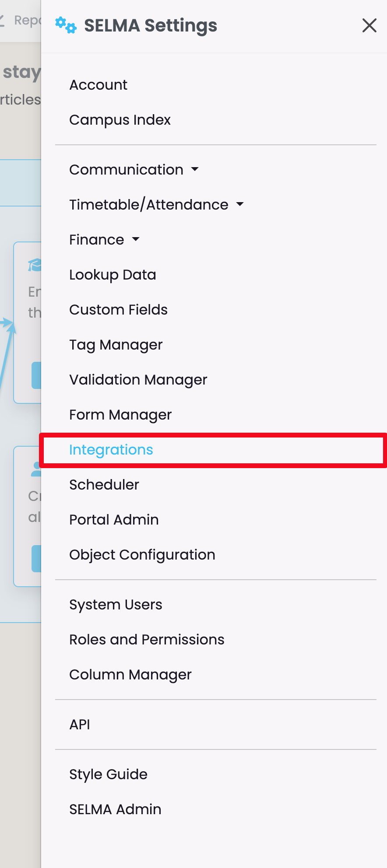Go to Campus Index
387x868 pixels.
click(120, 120)
